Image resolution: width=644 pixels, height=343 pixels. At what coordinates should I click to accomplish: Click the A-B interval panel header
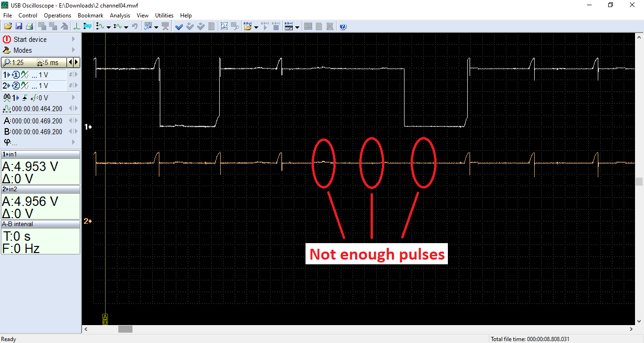(x=41, y=224)
